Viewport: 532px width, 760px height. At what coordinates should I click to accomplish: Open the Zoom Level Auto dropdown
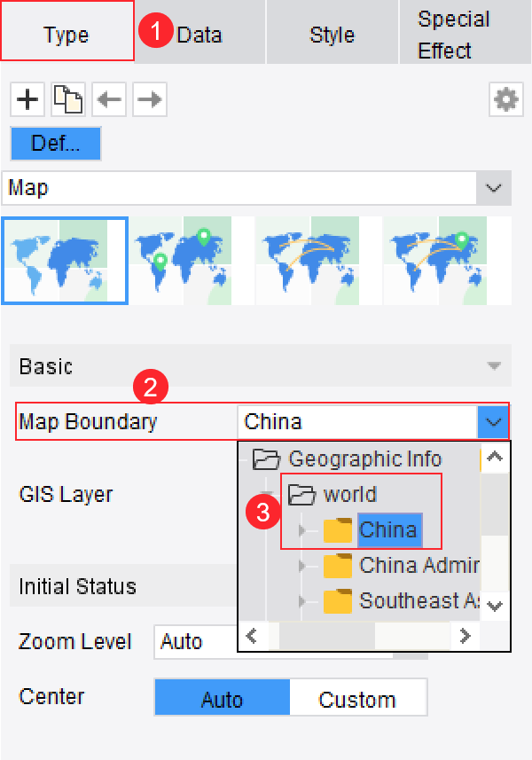pos(291,642)
